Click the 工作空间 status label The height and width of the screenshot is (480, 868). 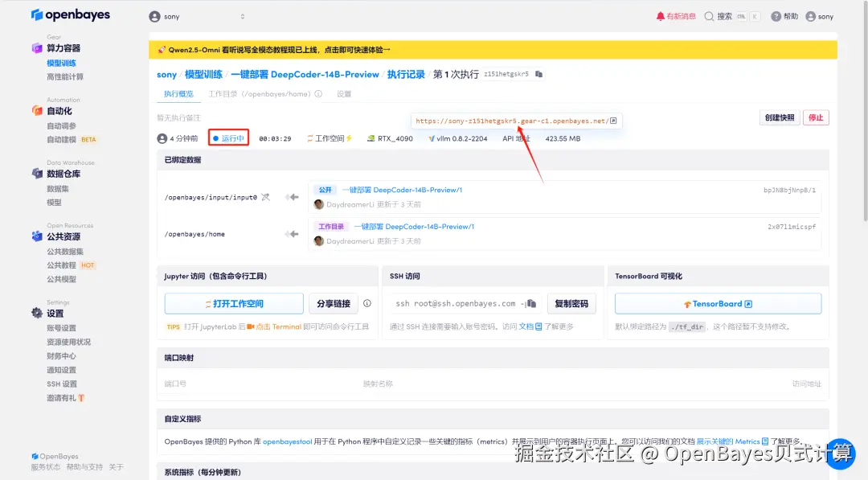330,138
